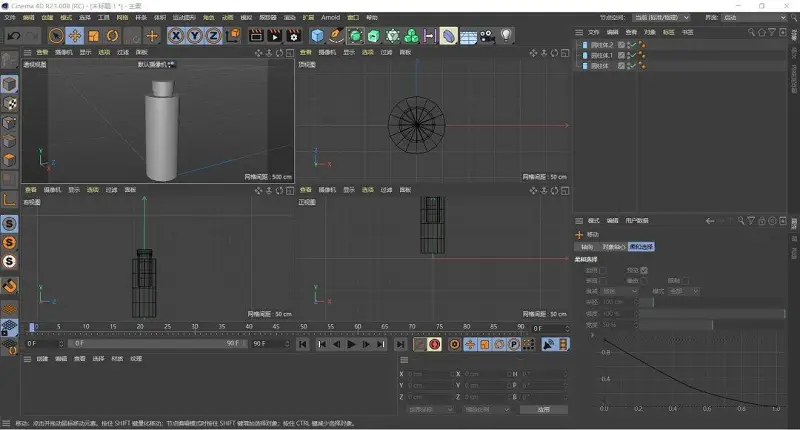Open the Help menu at menu bar end

[372, 18]
